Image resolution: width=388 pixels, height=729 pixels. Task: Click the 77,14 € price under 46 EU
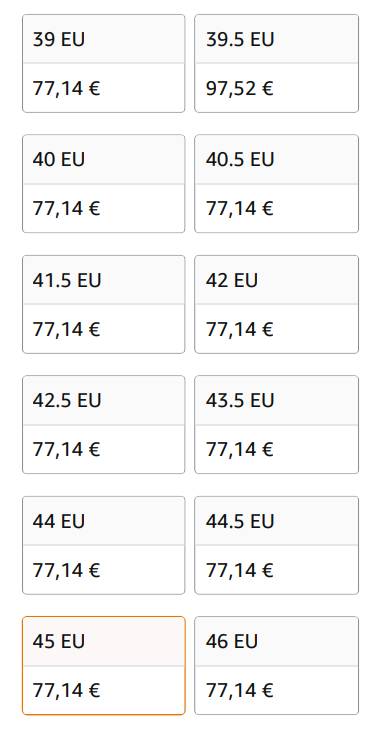(239, 690)
